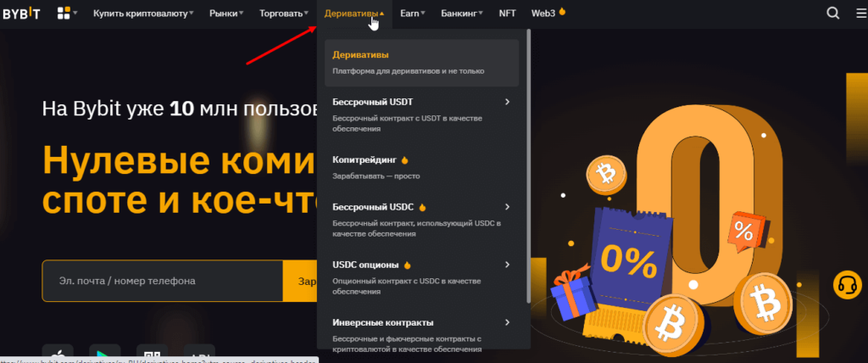
Task: Click the email or phone input field
Action: coord(162,281)
